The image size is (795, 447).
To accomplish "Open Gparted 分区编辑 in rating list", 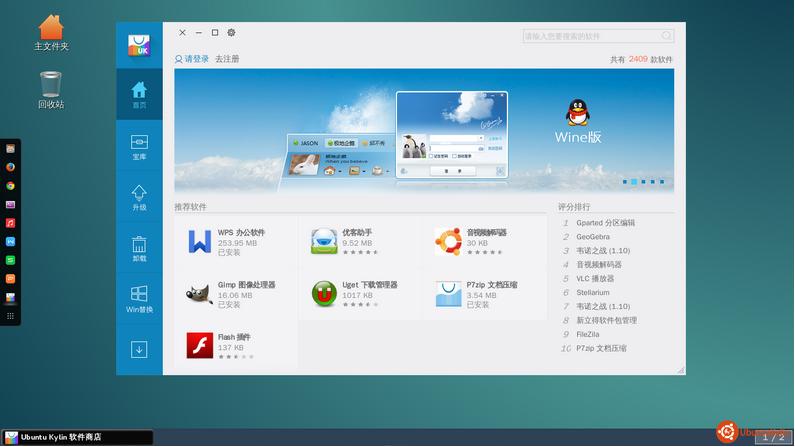I will (x=605, y=223).
